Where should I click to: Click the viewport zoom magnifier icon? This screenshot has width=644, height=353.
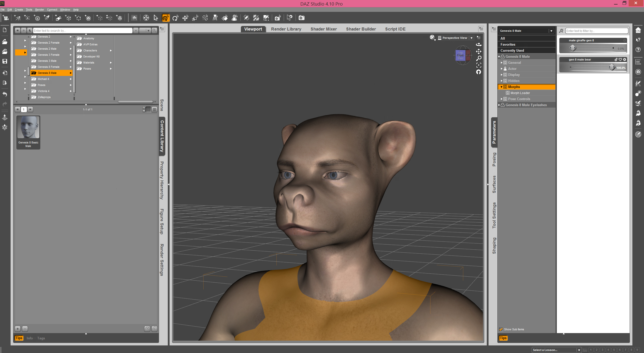point(479,58)
